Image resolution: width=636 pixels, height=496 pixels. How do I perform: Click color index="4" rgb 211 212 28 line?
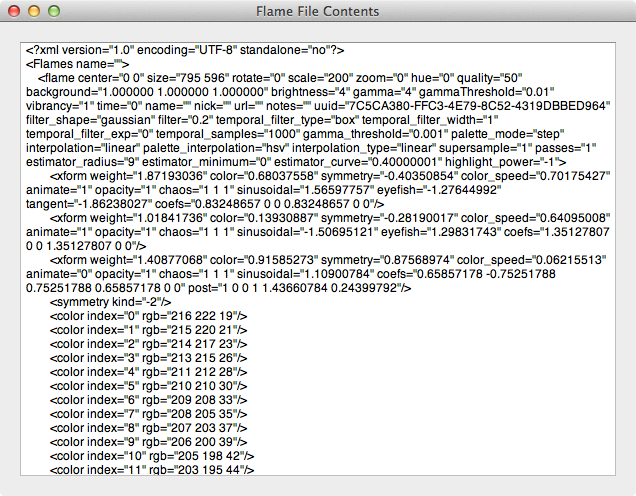click(148, 372)
